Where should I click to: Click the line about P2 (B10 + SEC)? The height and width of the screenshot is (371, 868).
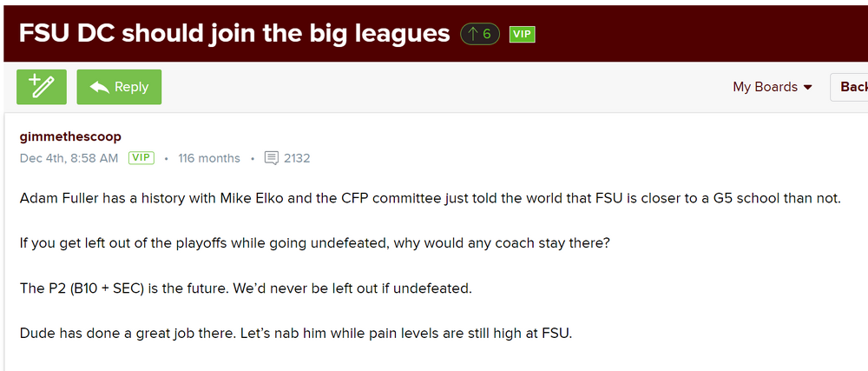click(x=246, y=288)
